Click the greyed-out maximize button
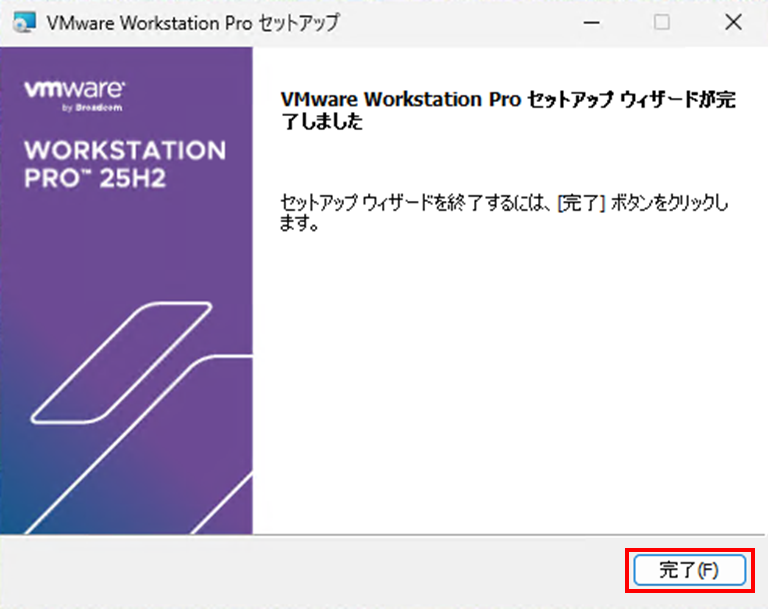 (662, 22)
